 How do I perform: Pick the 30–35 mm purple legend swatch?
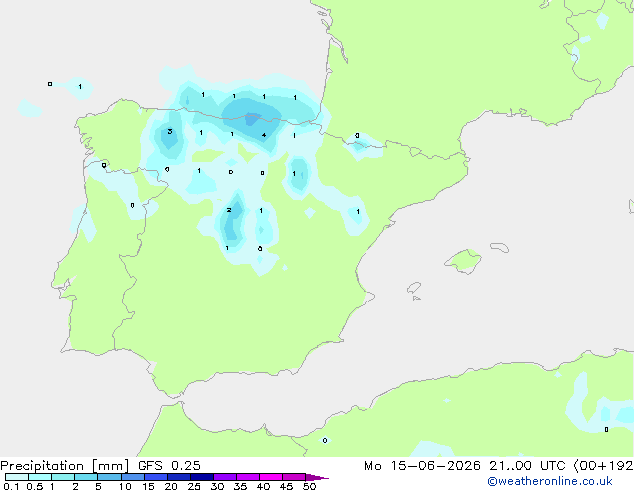click(x=224, y=477)
